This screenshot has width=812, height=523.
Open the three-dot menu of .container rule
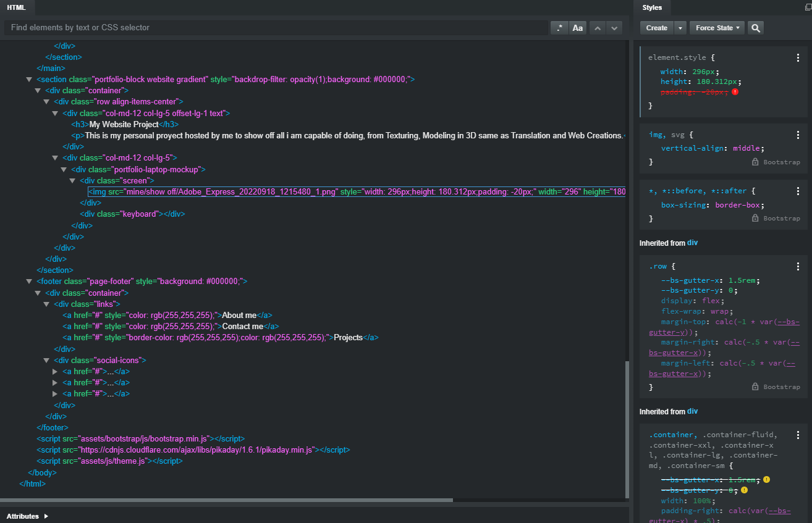pos(798,435)
